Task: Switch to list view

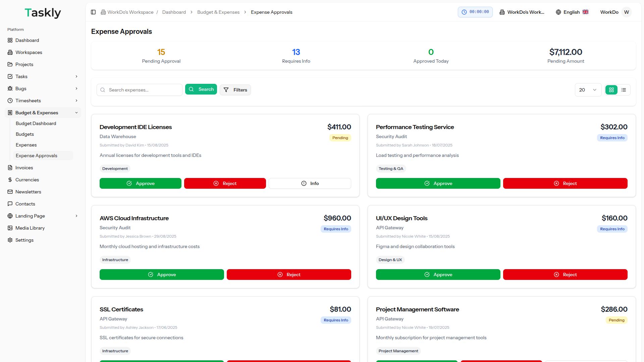Action: click(x=624, y=90)
